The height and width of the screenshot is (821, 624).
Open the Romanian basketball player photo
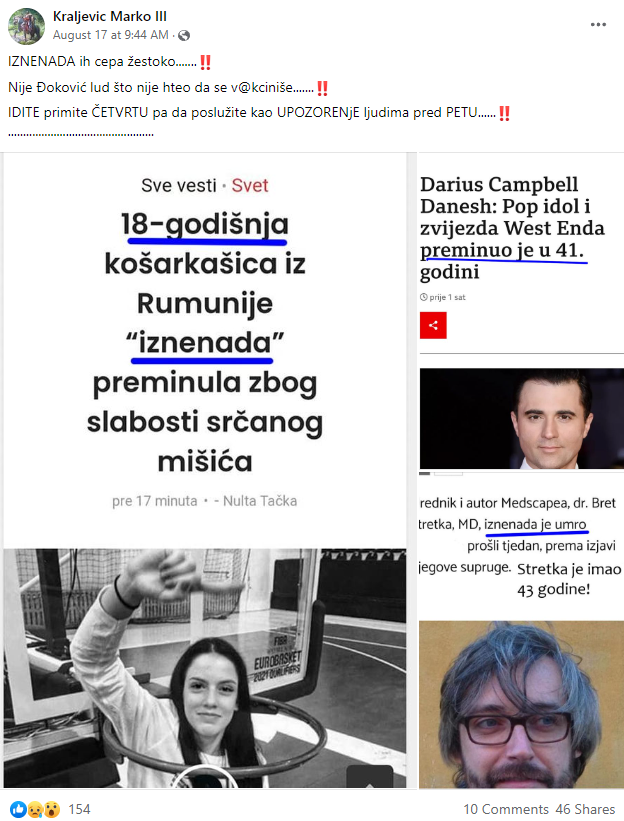point(205,668)
